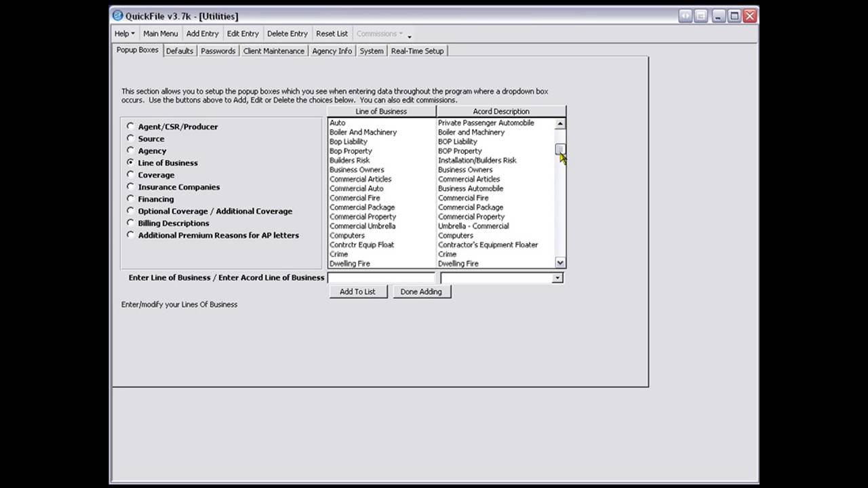Click Edit Entry in the toolbar
This screenshot has height=488, width=868.
(243, 33)
